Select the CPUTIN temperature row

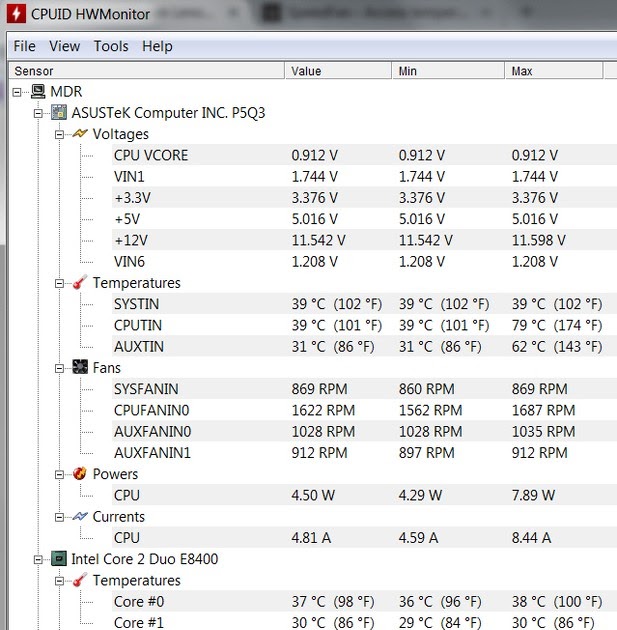click(x=364, y=325)
